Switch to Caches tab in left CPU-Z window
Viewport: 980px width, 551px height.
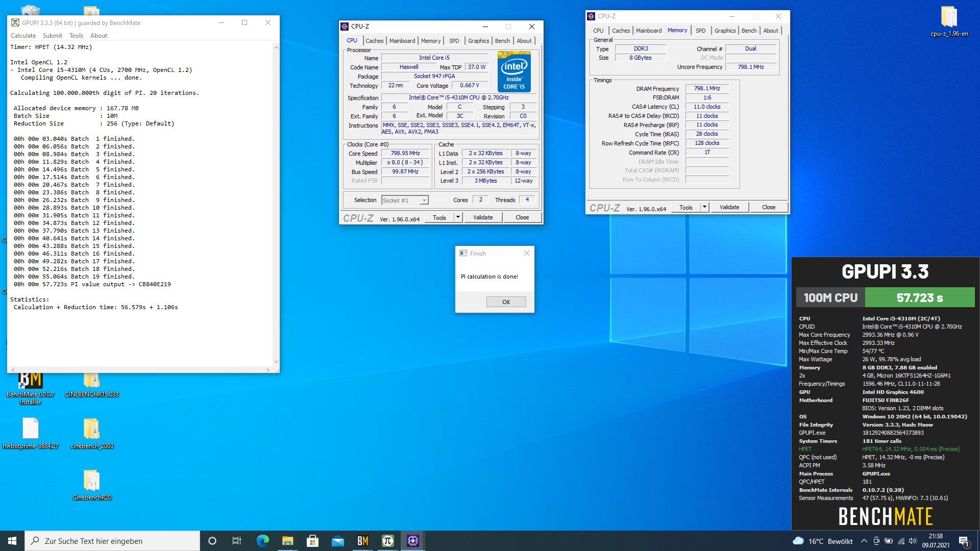click(x=374, y=41)
